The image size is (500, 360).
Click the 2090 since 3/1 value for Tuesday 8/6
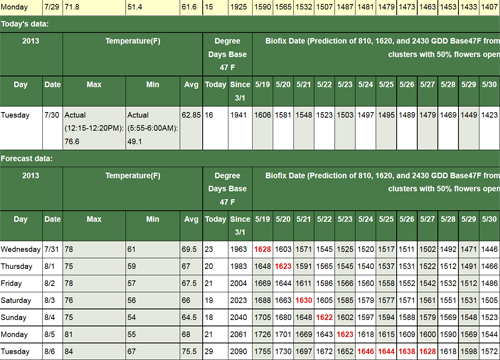[240, 351]
